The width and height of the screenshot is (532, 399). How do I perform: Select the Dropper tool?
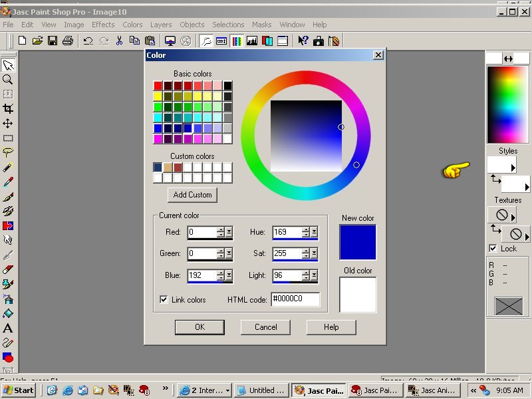coord(8,182)
